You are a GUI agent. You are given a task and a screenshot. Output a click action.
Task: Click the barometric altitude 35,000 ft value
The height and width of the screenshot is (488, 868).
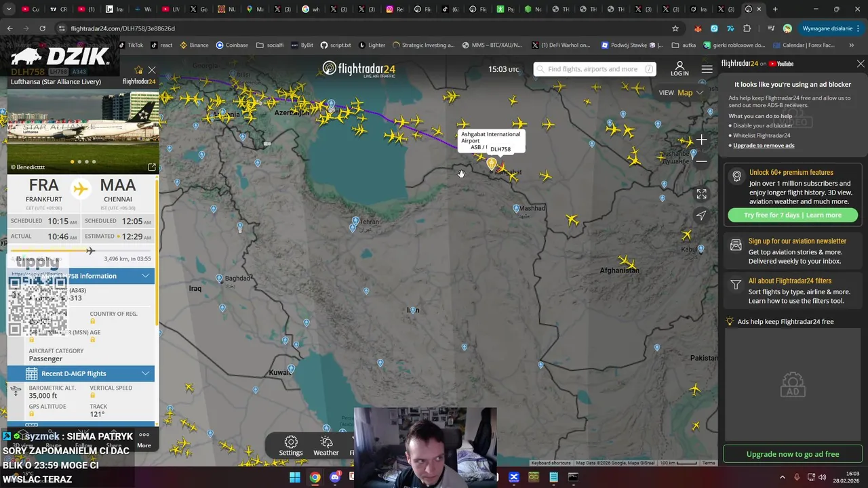coord(43,396)
